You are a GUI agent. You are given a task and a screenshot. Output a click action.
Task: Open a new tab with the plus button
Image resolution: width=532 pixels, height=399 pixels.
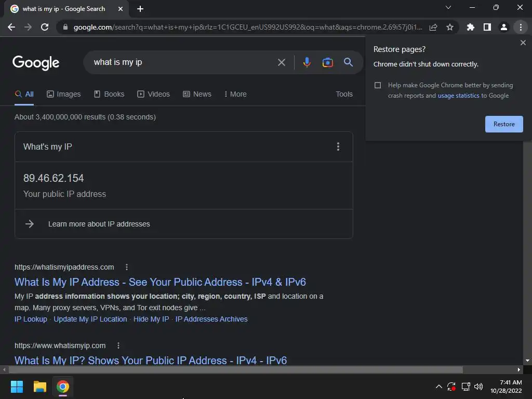point(140,9)
